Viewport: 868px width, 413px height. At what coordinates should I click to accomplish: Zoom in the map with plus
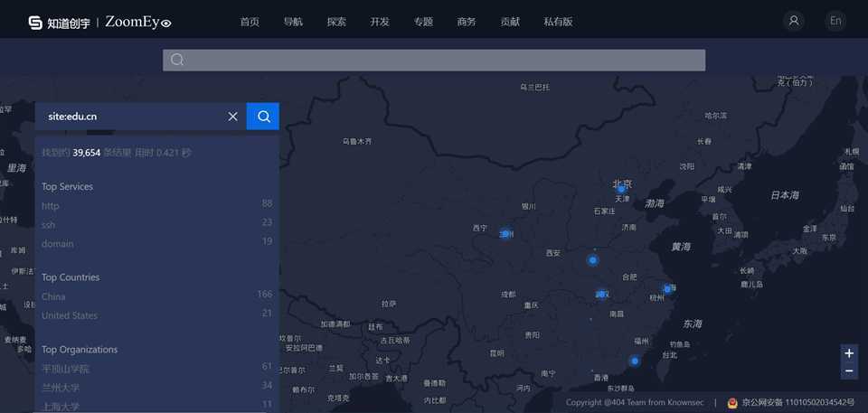(849, 352)
